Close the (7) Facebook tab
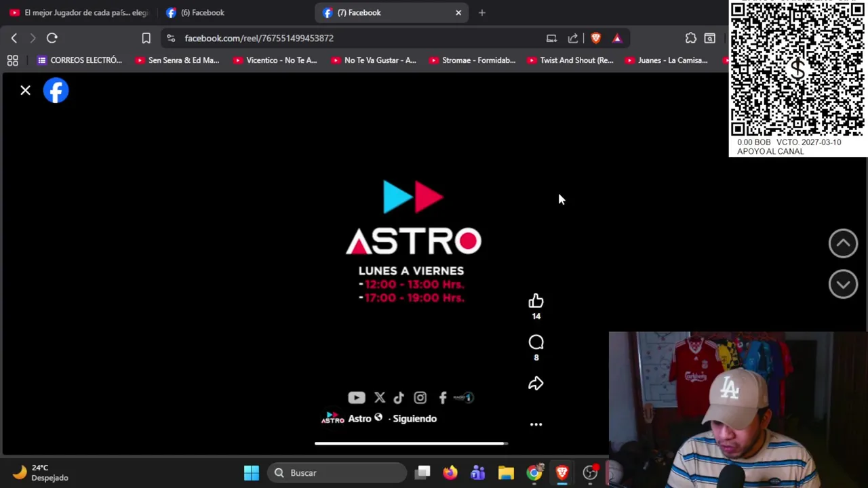Image resolution: width=868 pixels, height=488 pixels. pyautogui.click(x=458, y=12)
